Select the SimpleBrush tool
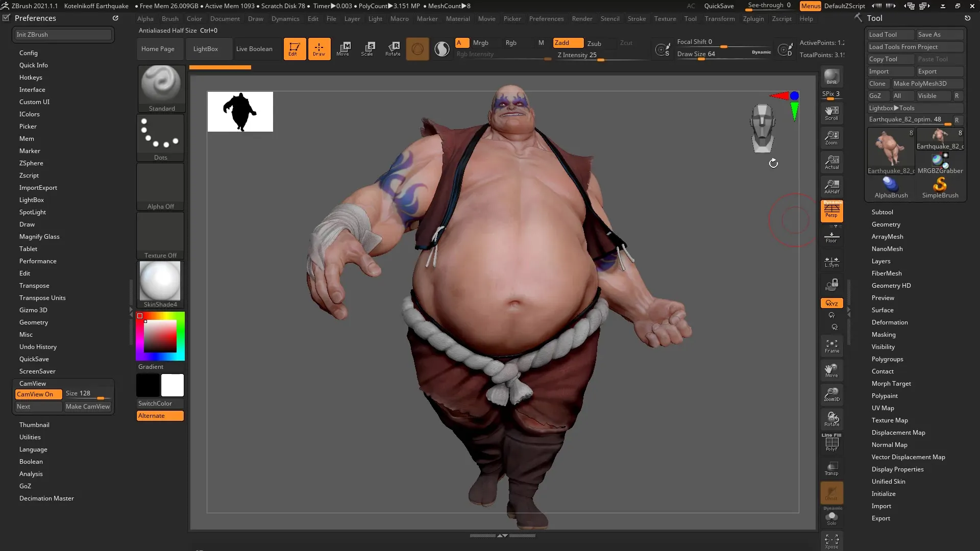Image resolution: width=980 pixels, height=551 pixels. pyautogui.click(x=940, y=187)
